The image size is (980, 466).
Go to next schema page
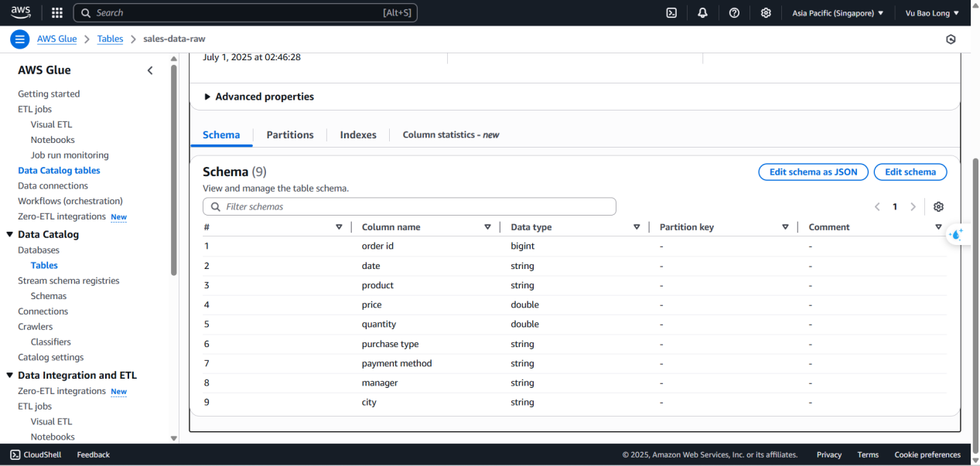click(x=913, y=206)
